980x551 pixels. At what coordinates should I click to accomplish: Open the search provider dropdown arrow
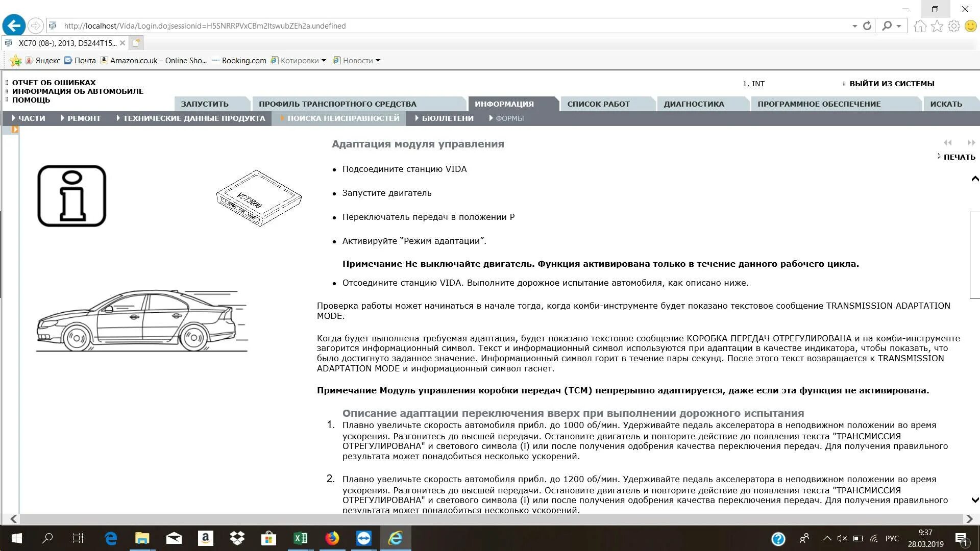(899, 26)
